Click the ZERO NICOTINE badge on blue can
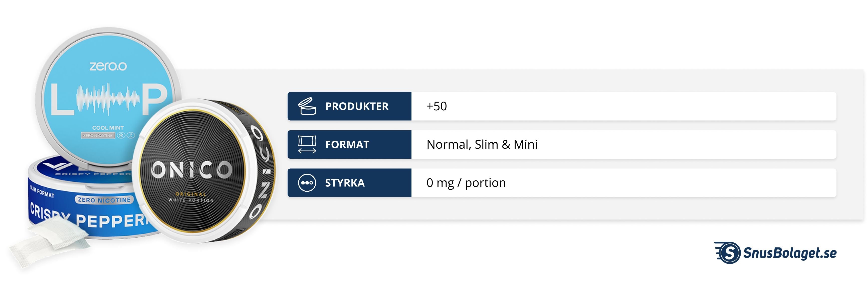Screen dimensions: 868x295 tap(104, 200)
